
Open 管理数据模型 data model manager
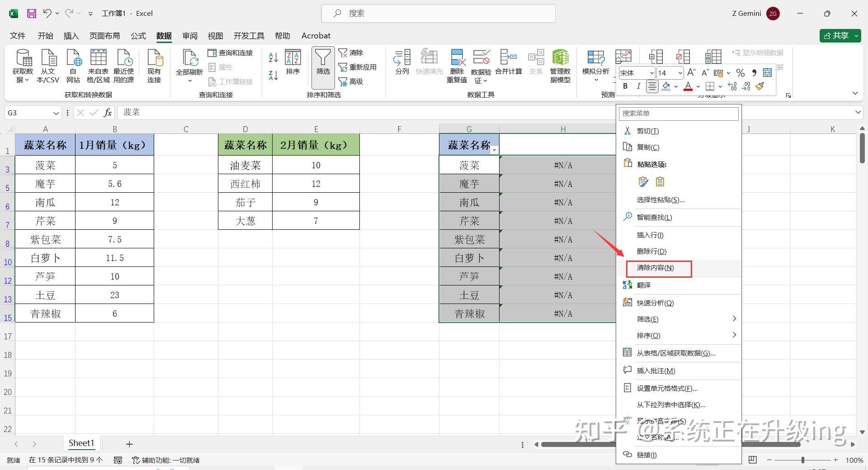pyautogui.click(x=560, y=66)
